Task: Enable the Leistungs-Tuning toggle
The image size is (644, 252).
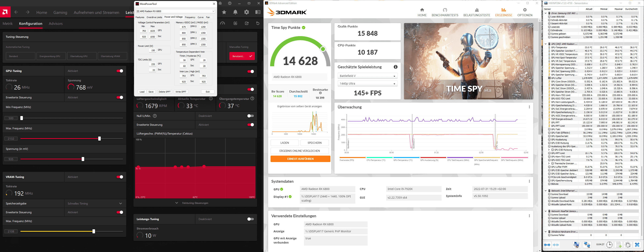Action: coord(250,219)
